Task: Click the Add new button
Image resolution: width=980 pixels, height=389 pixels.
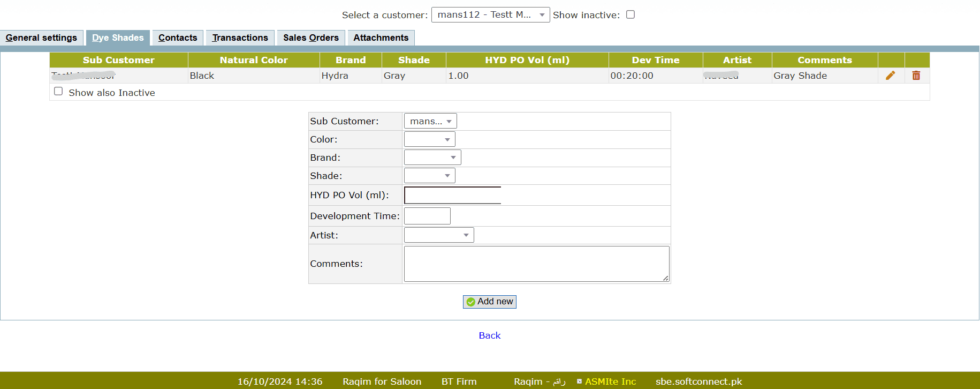Action: tap(489, 302)
